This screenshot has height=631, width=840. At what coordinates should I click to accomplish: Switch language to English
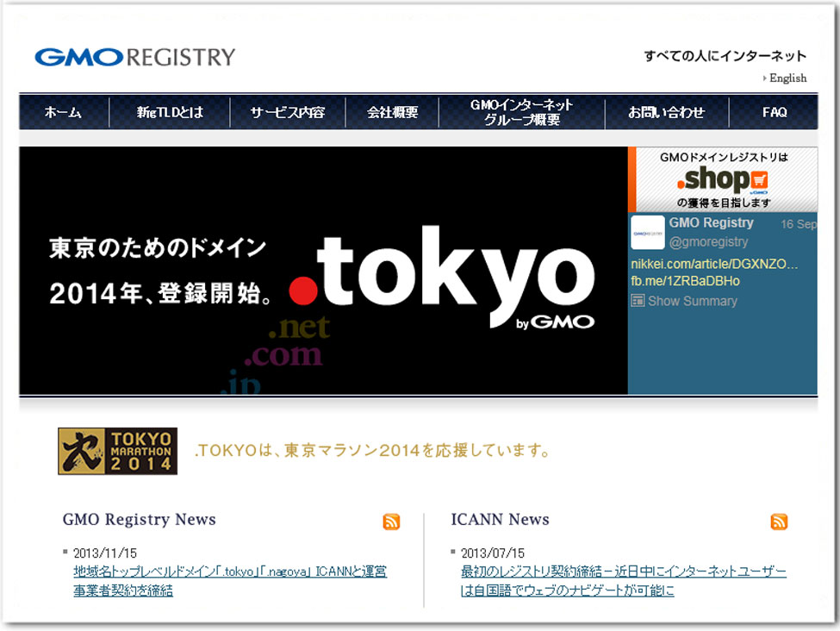(787, 78)
